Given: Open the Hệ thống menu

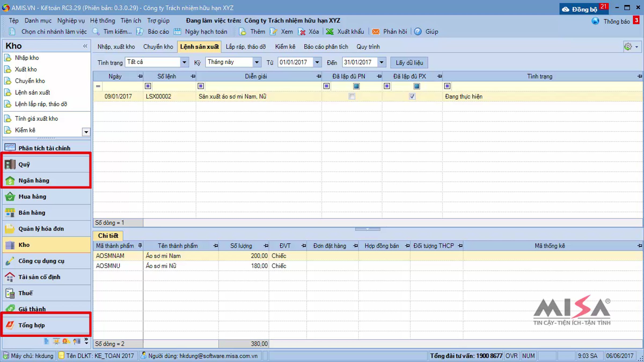Looking at the screenshot, I should pos(103,21).
